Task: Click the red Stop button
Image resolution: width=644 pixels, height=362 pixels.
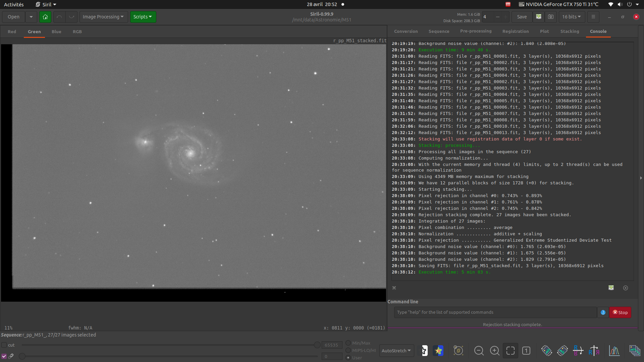Action: (x=620, y=312)
